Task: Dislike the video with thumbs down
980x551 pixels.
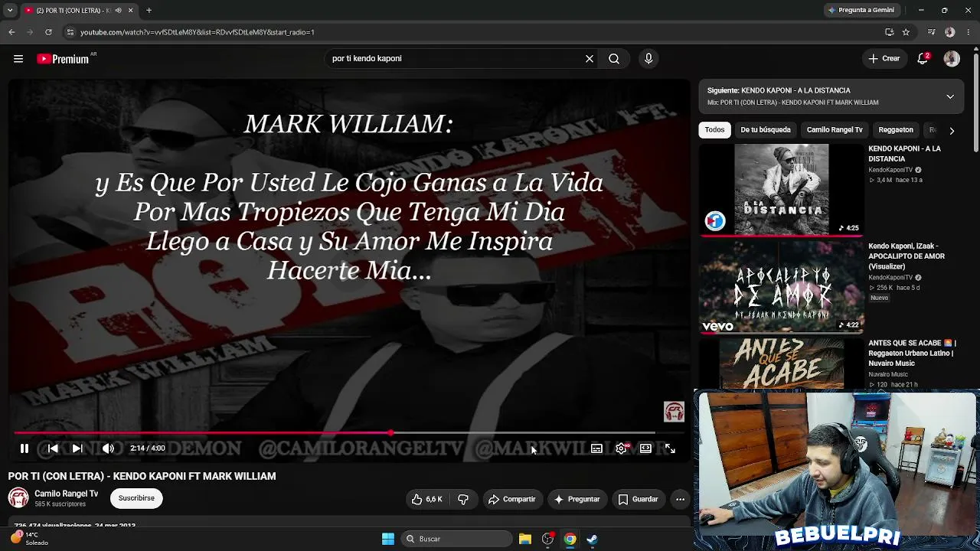Action: click(463, 499)
